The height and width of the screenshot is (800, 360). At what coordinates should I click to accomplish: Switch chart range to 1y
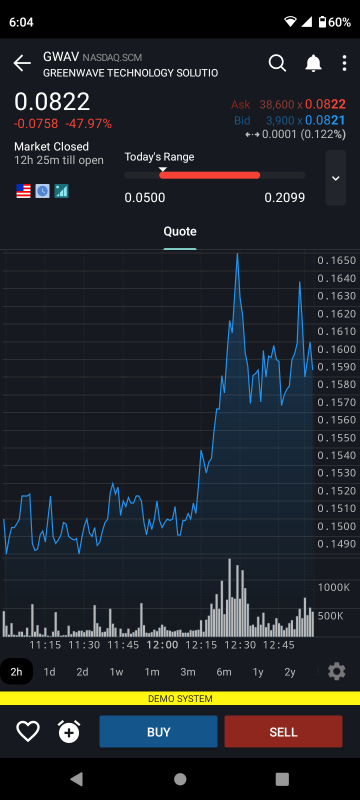pyautogui.click(x=258, y=671)
